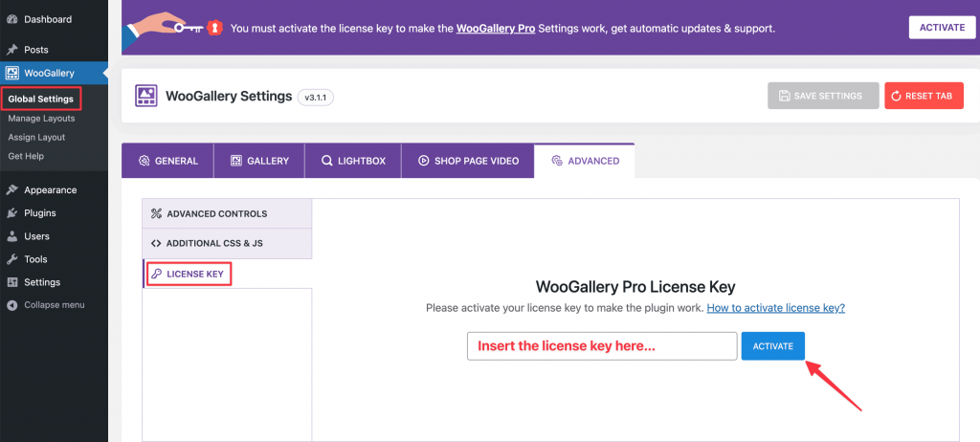This screenshot has width=980, height=442.
Task: Click the Settings sliders icon in sidebar
Action: point(11,282)
